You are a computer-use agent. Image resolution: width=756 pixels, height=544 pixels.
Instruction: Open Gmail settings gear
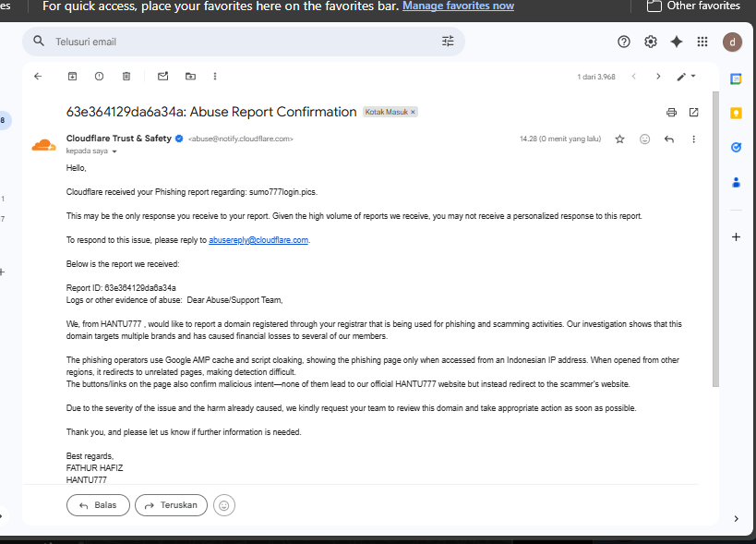651,42
